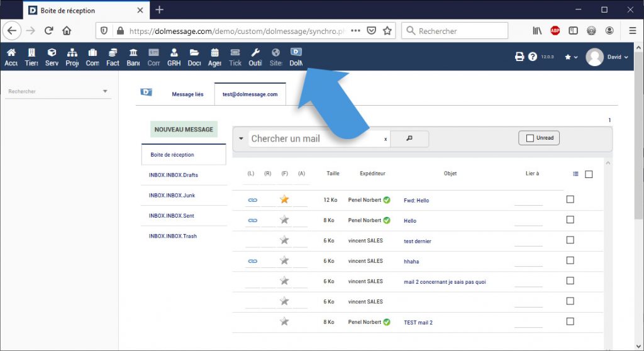Screen dimensions: 644x351
Task: Click the Outils wrench icon
Action: coord(255,53)
